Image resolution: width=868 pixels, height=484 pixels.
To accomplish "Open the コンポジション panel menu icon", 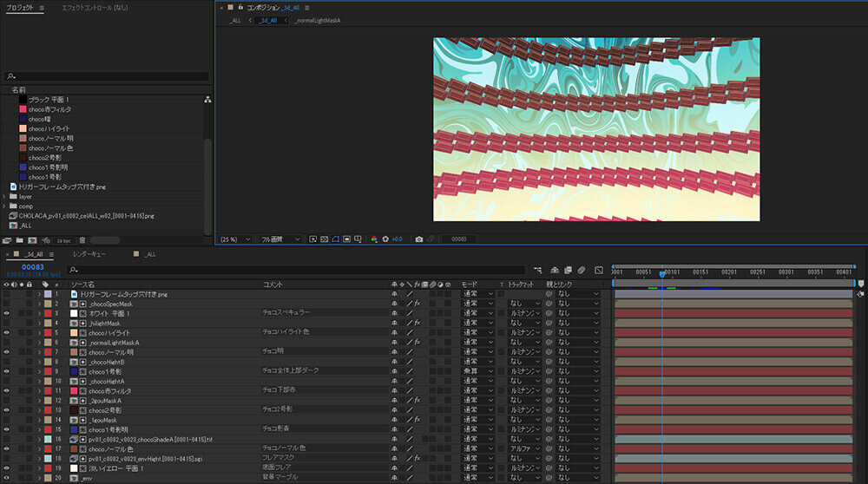I will 306,8.
